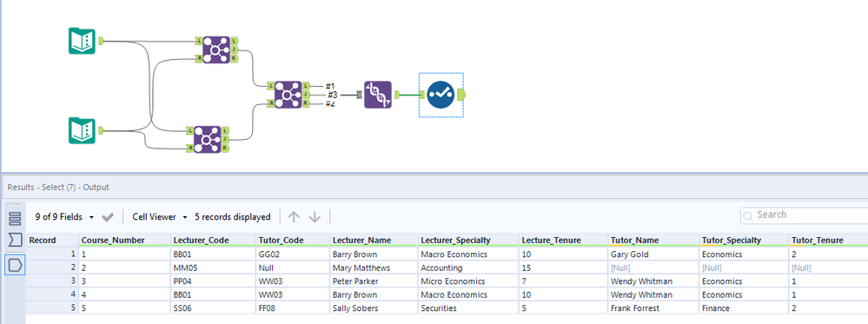Image resolution: width=868 pixels, height=324 pixels.
Task: Select the top Text Input tool
Action: coord(82,41)
